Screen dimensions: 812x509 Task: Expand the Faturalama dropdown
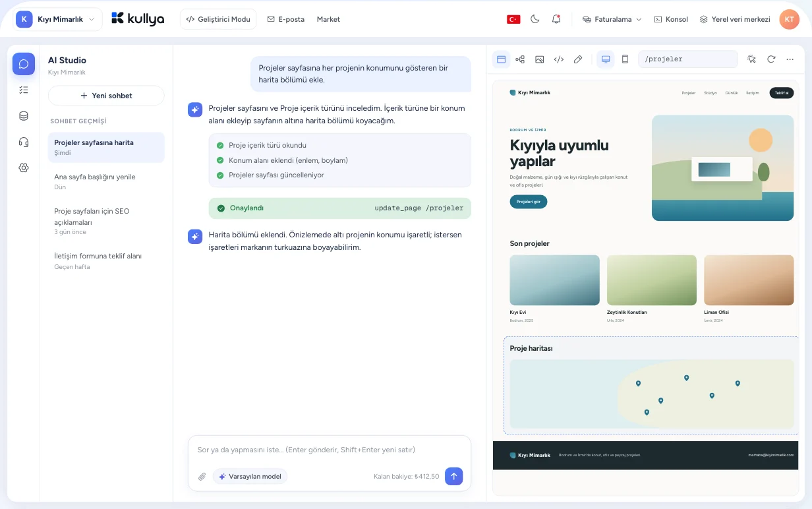tap(612, 19)
